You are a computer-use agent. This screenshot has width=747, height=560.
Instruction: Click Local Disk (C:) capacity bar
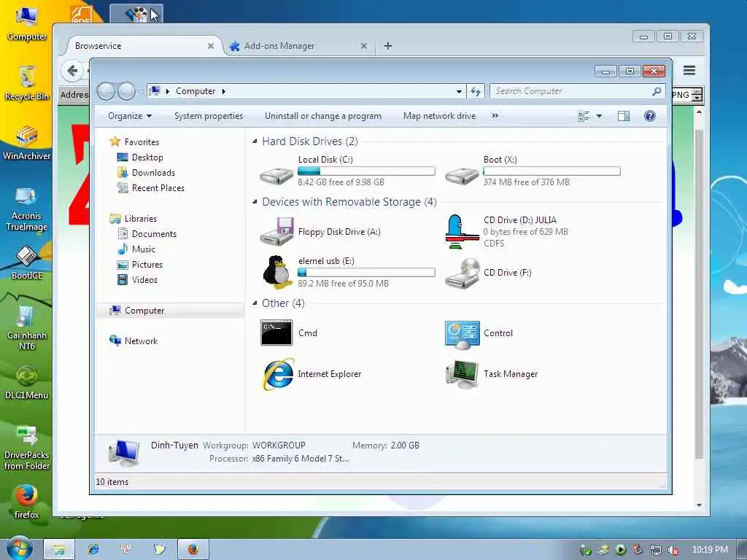coord(366,171)
